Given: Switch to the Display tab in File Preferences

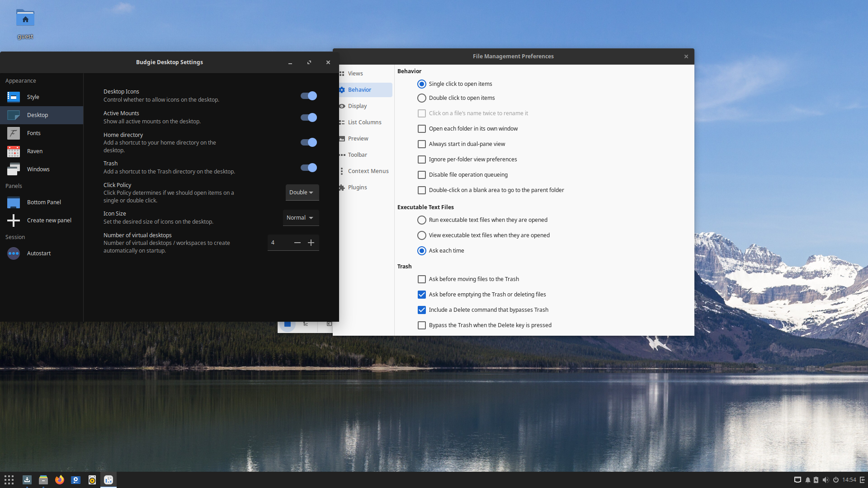Looking at the screenshot, I should 365,106.
